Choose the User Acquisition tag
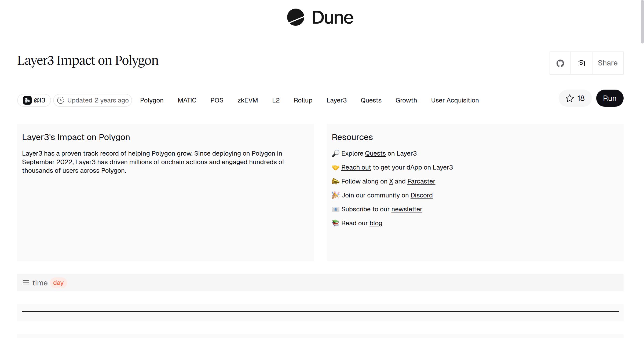This screenshot has height=338, width=644. point(455,100)
